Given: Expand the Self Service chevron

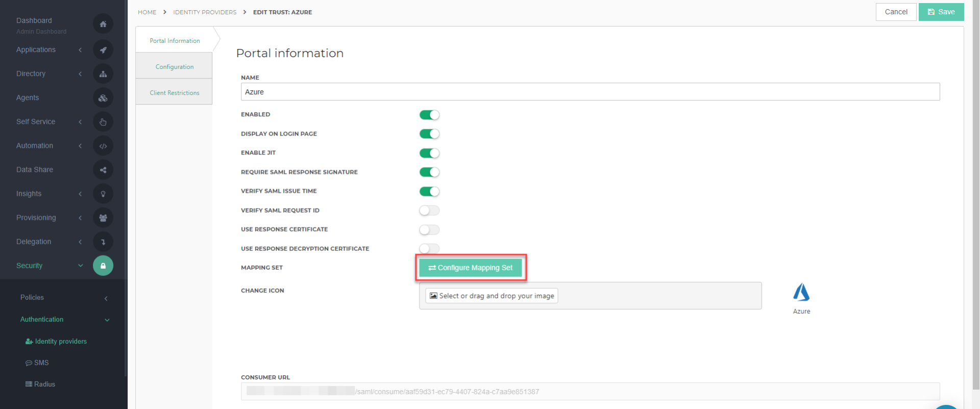Looking at the screenshot, I should pos(80,122).
